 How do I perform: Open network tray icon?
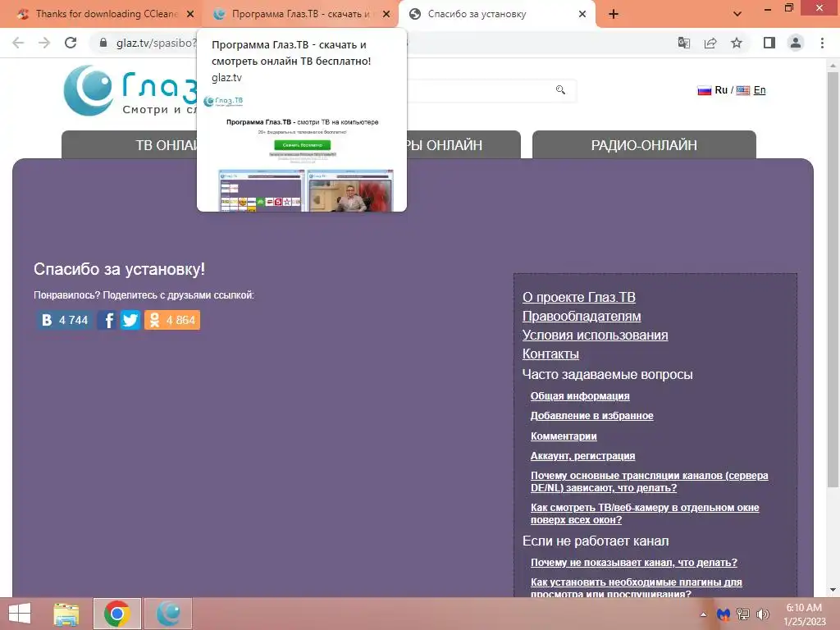[x=743, y=614]
